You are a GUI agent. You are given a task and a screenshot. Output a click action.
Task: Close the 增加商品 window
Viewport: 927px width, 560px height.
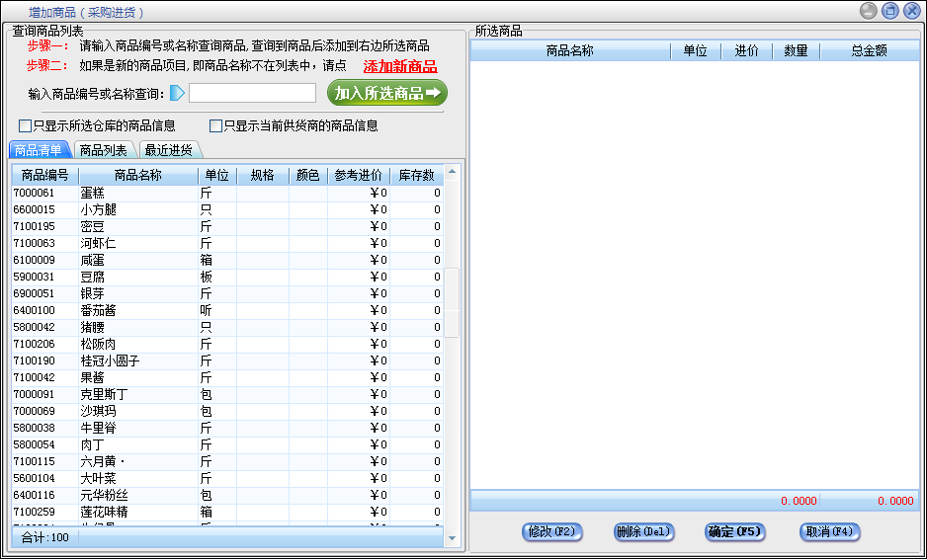(912, 11)
